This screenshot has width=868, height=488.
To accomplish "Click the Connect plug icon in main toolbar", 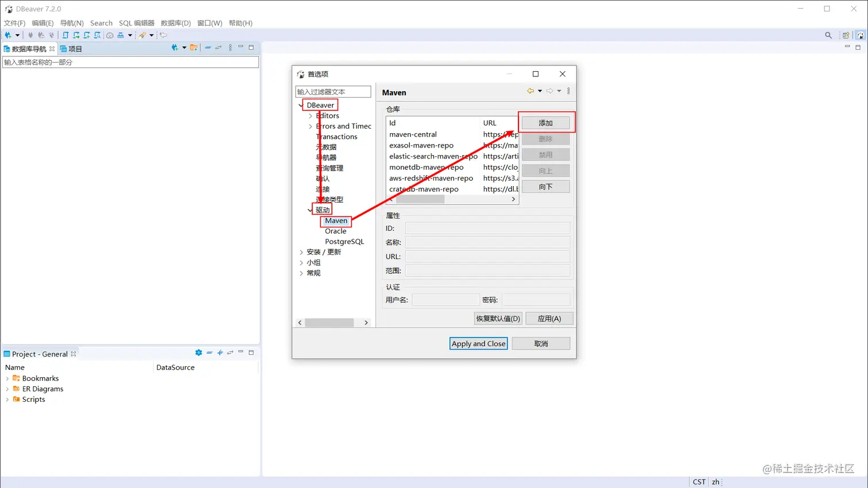I will 30,35.
